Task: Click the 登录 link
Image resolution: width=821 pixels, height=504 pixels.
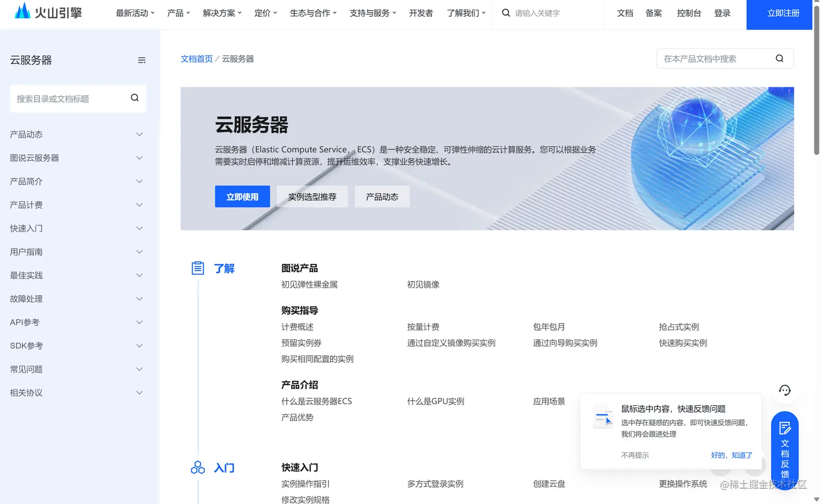Action: point(722,13)
